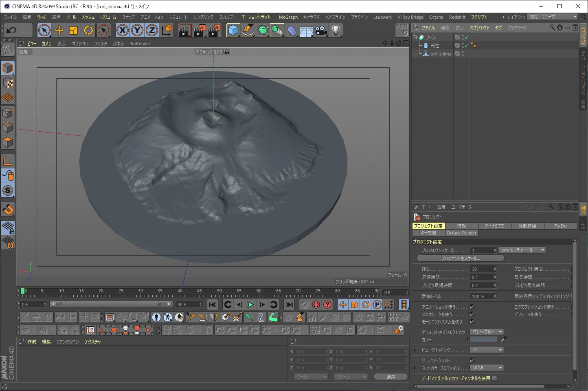Open the 入力カラープロファイル sRGB dropdown

coord(487,368)
